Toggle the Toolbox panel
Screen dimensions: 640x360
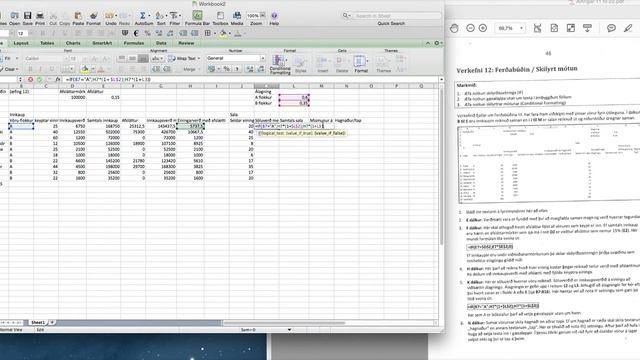point(220,16)
